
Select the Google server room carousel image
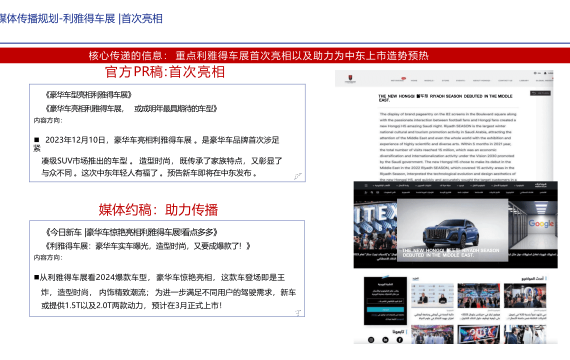tap(533, 226)
